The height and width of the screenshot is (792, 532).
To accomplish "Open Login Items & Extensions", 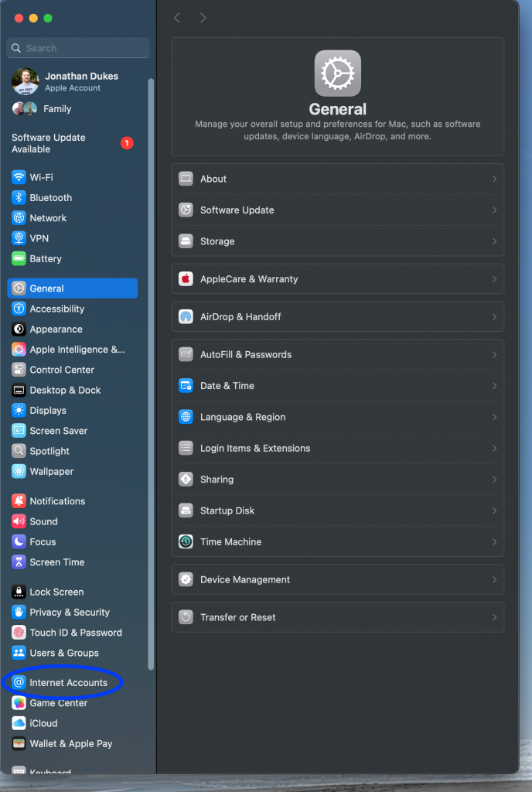I will (338, 448).
